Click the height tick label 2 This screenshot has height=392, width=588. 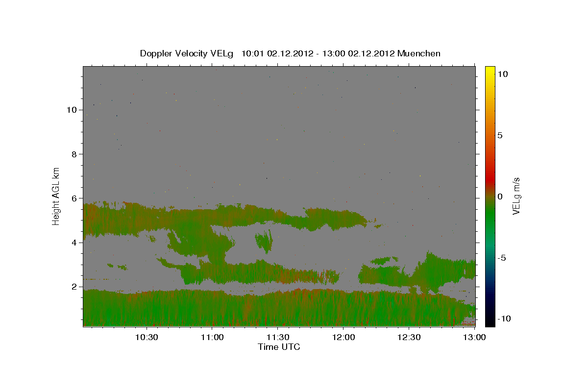coord(74,287)
